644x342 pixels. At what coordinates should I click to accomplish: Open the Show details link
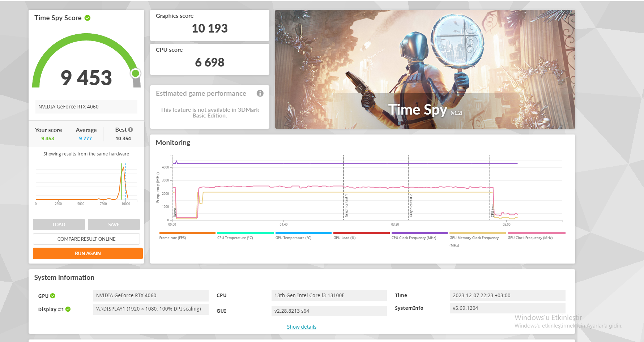click(x=302, y=327)
